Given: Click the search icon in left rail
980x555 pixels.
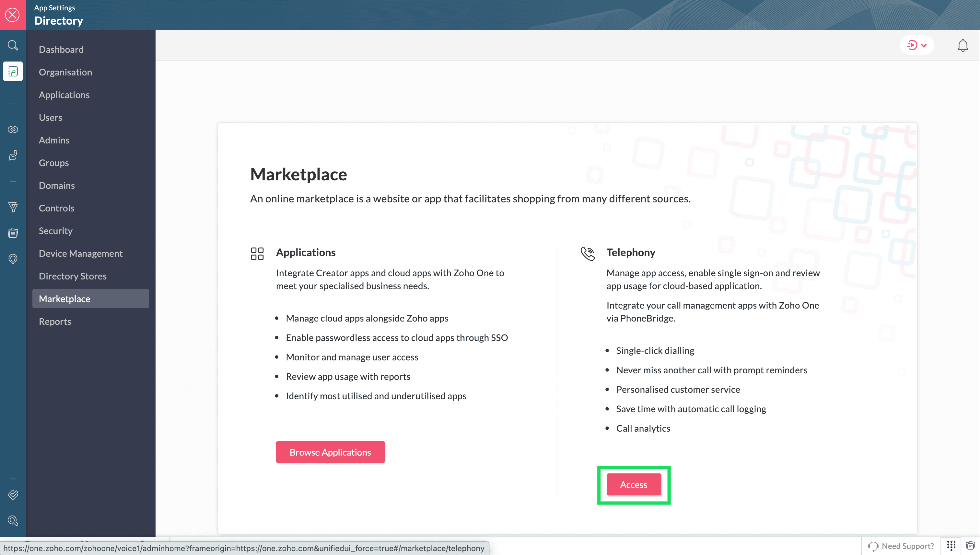Looking at the screenshot, I should (13, 45).
